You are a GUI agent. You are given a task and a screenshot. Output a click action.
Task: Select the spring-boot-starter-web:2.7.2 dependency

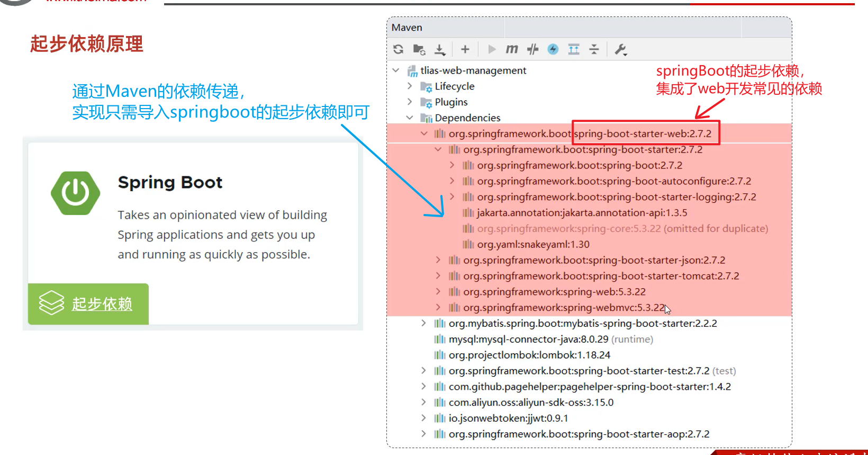(580, 133)
